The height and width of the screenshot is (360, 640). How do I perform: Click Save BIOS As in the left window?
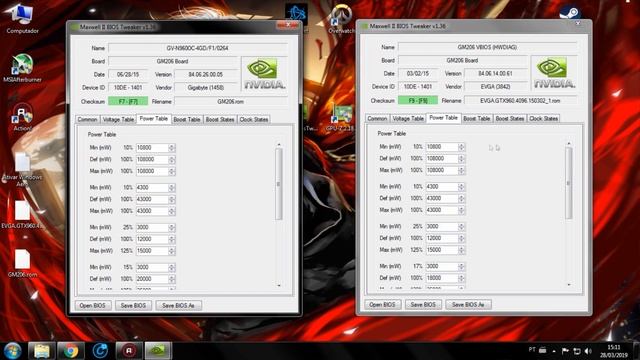178,305
